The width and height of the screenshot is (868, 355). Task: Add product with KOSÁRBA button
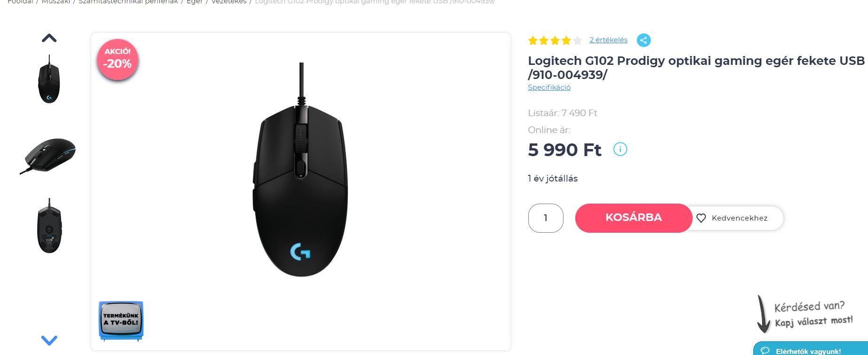tap(633, 218)
